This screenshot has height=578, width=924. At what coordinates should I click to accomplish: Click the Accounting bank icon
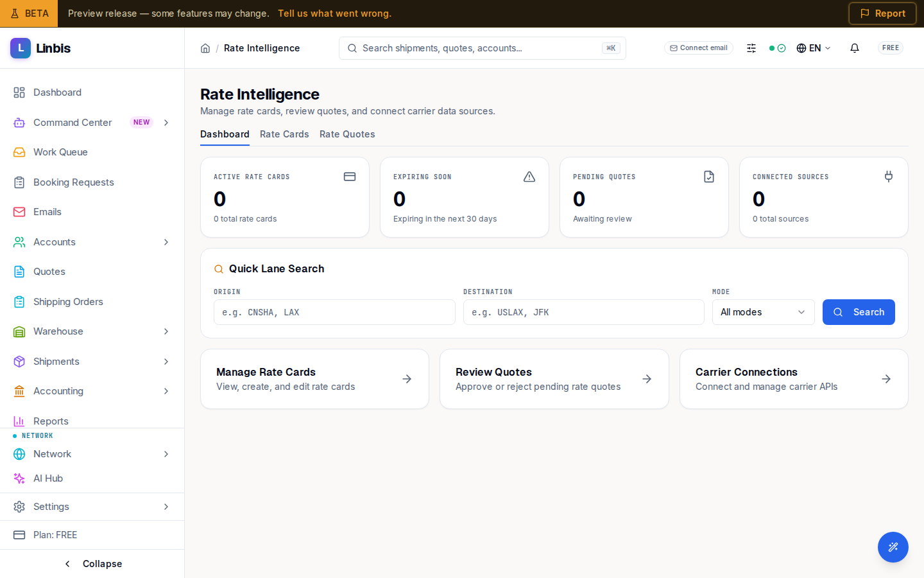coord(19,391)
